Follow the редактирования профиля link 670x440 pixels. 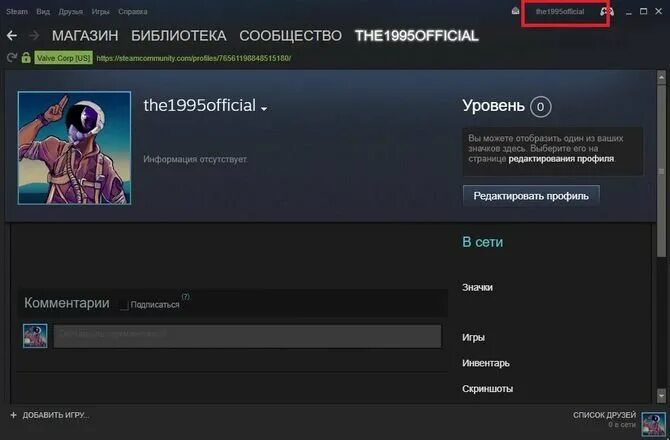(x=561, y=159)
